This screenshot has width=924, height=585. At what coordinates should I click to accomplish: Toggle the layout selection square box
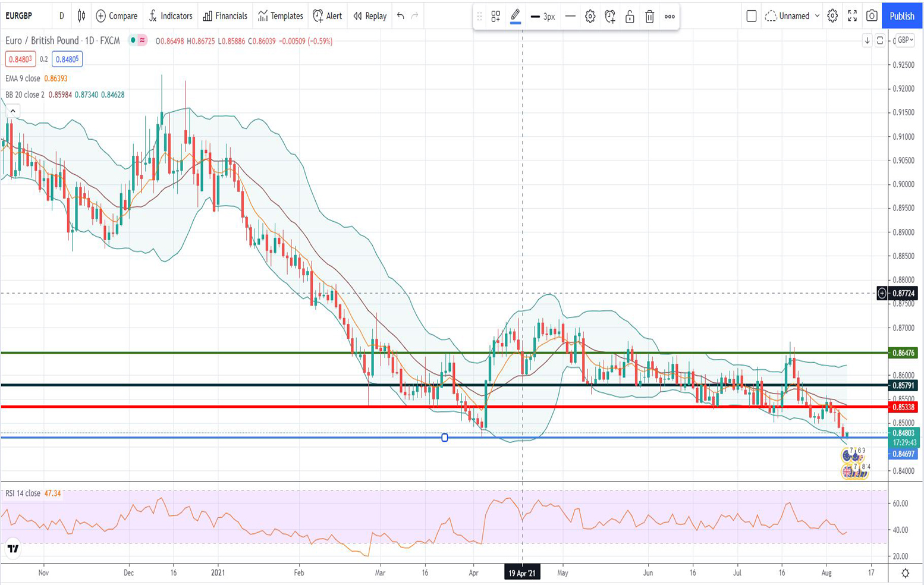click(752, 16)
